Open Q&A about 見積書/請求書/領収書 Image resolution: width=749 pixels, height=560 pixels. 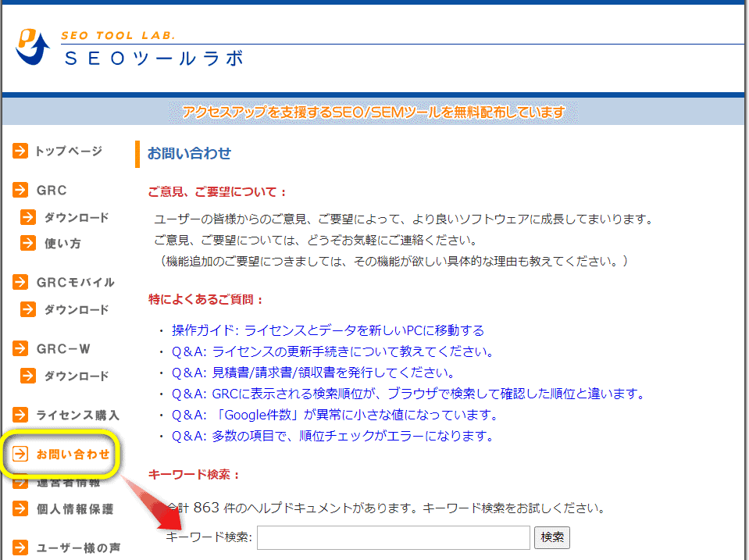point(313,373)
